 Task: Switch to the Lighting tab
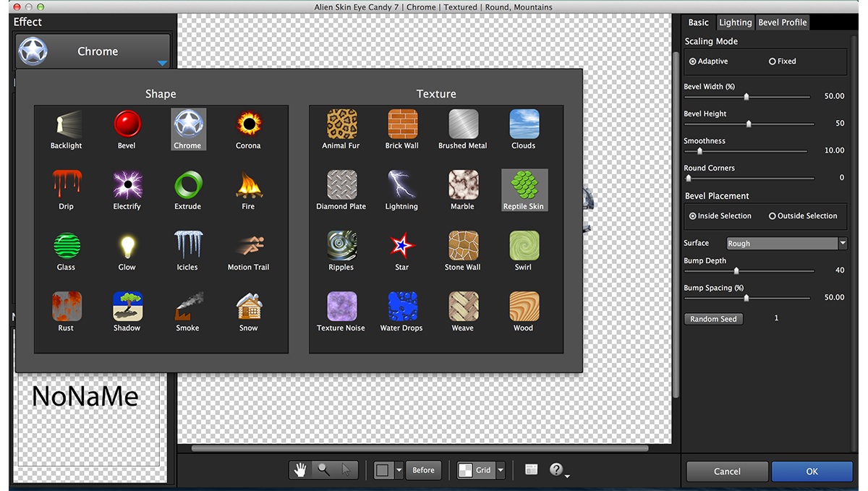click(735, 22)
